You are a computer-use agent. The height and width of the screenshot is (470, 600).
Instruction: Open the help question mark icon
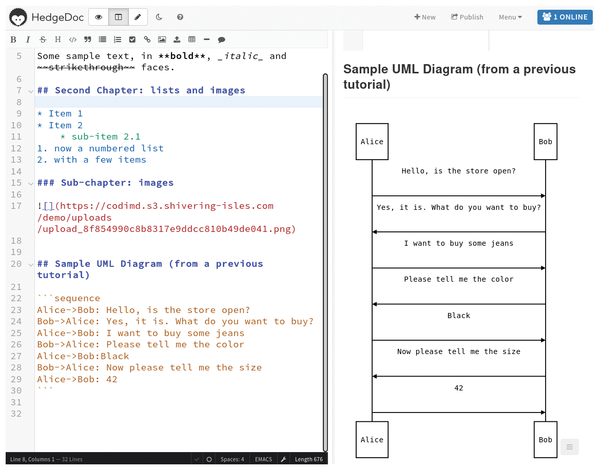pos(180,17)
